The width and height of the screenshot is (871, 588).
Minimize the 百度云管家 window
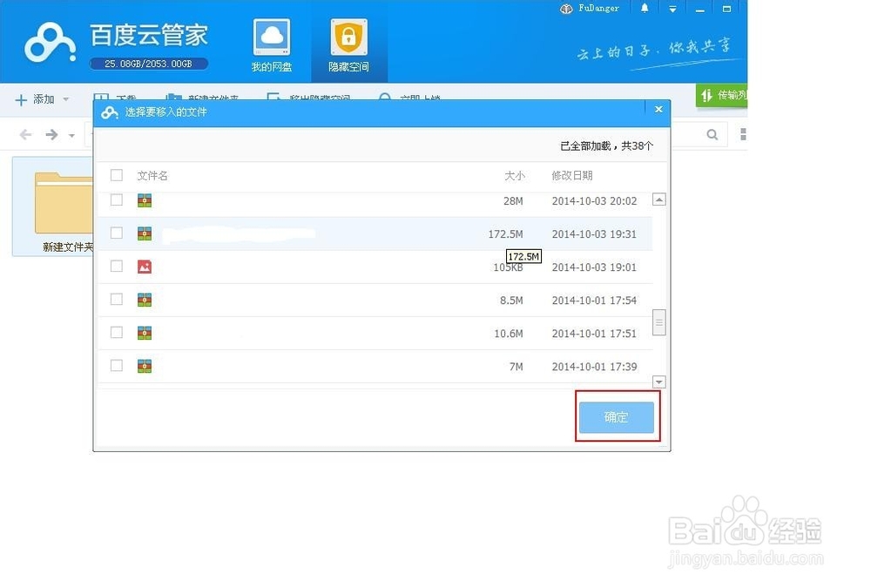point(700,9)
